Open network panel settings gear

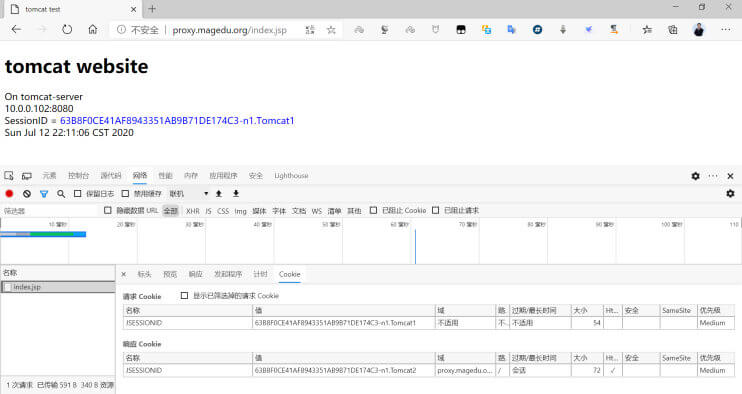point(730,193)
